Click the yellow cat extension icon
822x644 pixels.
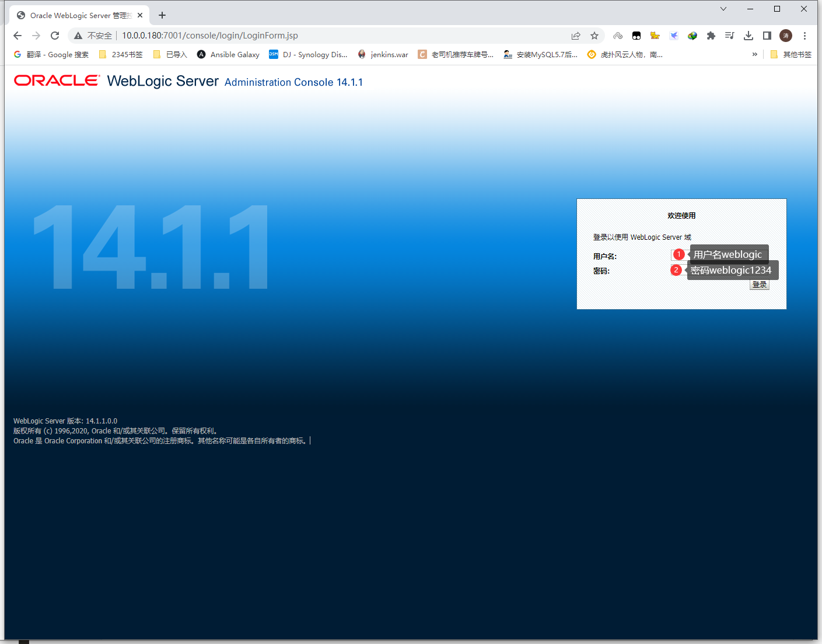click(655, 36)
